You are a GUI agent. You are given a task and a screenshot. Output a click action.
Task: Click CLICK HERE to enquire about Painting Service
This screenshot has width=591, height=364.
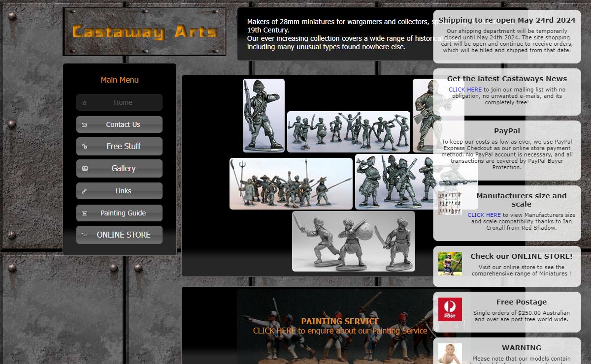[275, 331]
